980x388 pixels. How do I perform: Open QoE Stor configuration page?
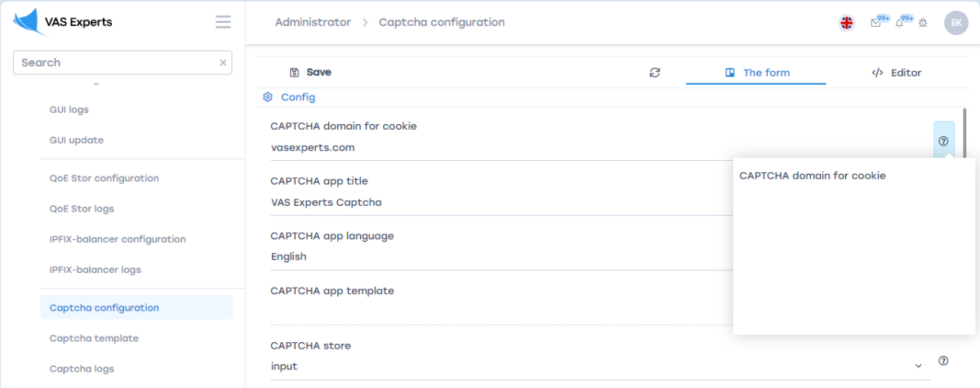coord(104,178)
